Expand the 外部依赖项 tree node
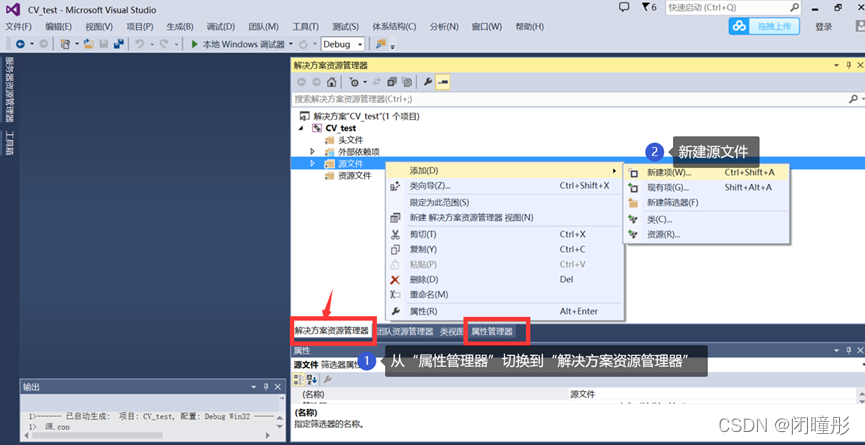The width and height of the screenshot is (865, 445). coord(312,152)
